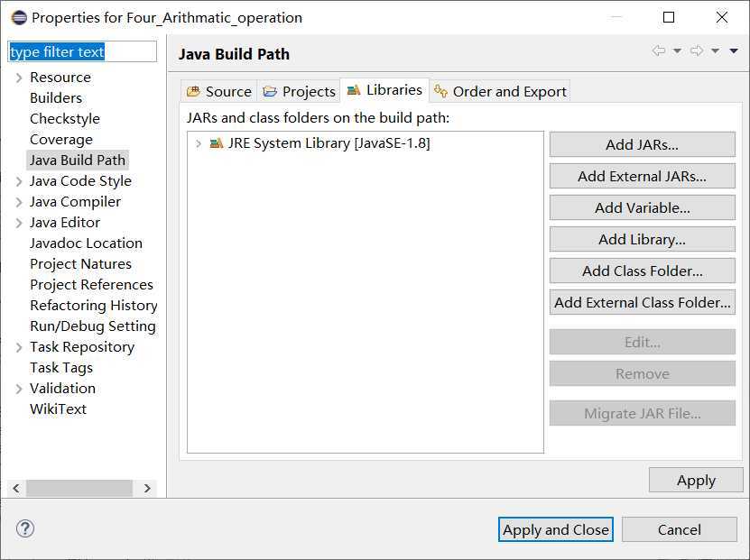Open back history dropdown arrow
The width and height of the screenshot is (750, 560).
677,51
